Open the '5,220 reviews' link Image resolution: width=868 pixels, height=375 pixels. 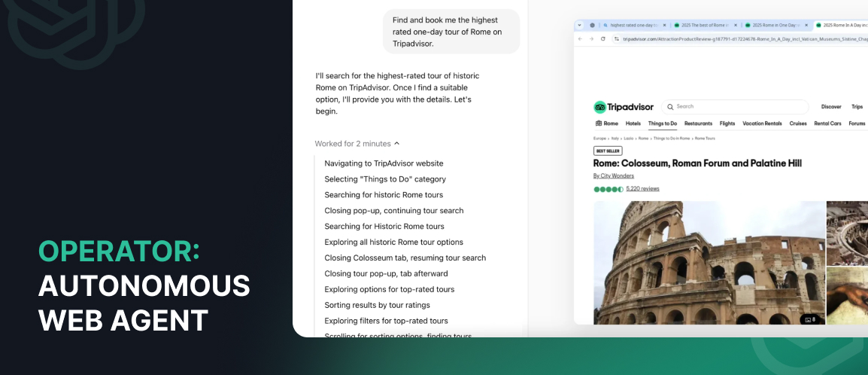(x=642, y=189)
